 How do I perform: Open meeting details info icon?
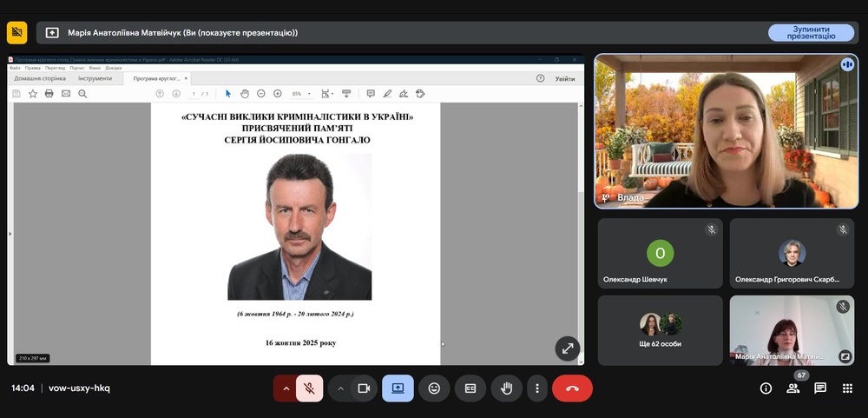click(766, 388)
